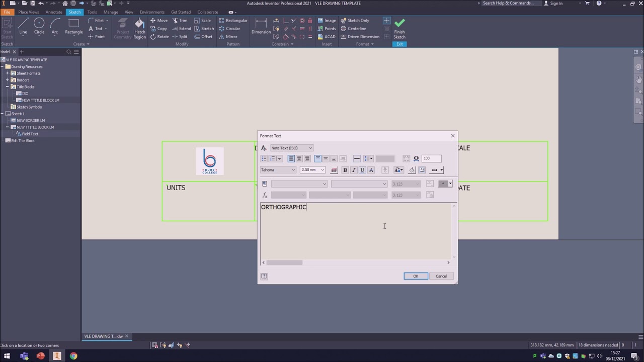The width and height of the screenshot is (644, 362).
Task: Switch to the Place Views ribbon tab
Action: 29,12
